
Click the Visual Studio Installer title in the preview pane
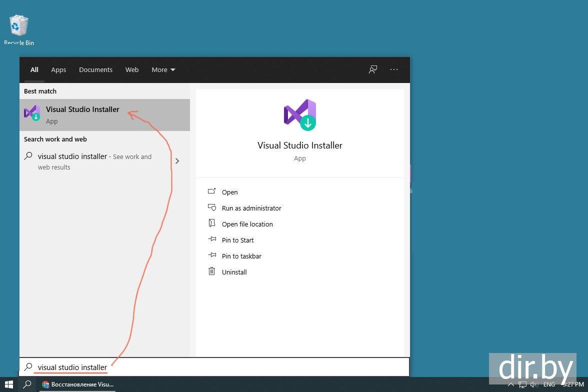coord(299,145)
